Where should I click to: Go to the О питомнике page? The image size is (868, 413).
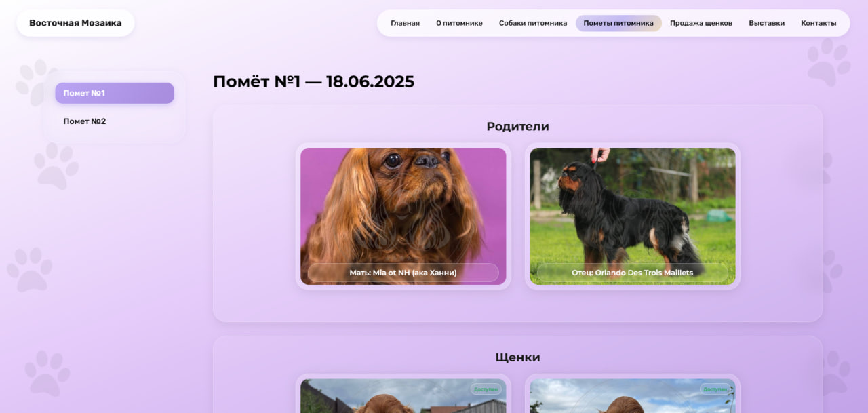point(459,23)
